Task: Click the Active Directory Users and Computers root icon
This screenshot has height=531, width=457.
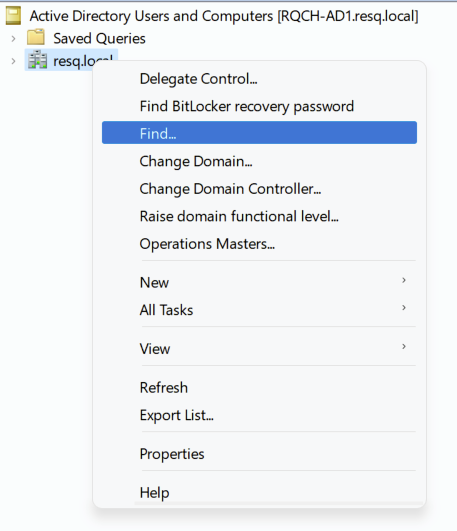Action: 13,16
